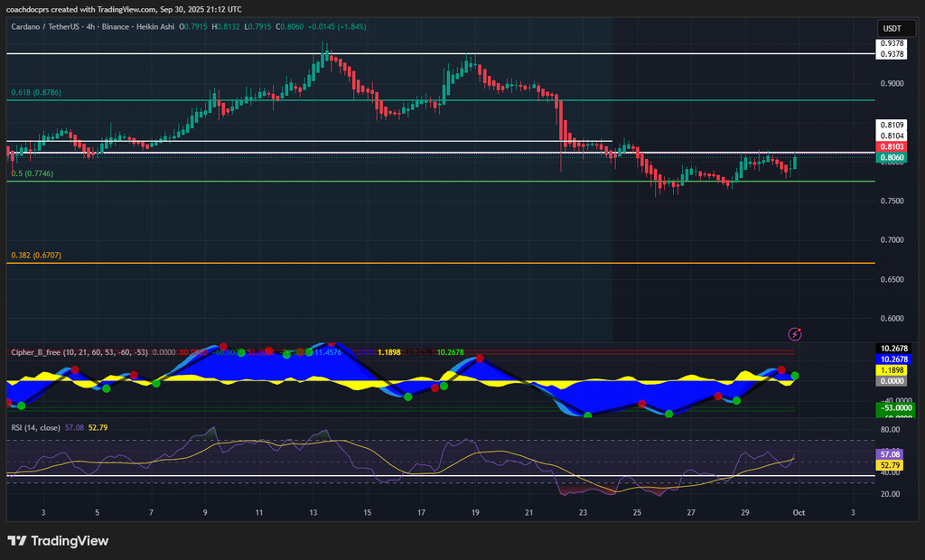Click the yellow 1.1898 indicator value label
The height and width of the screenshot is (560, 925).
tap(892, 370)
